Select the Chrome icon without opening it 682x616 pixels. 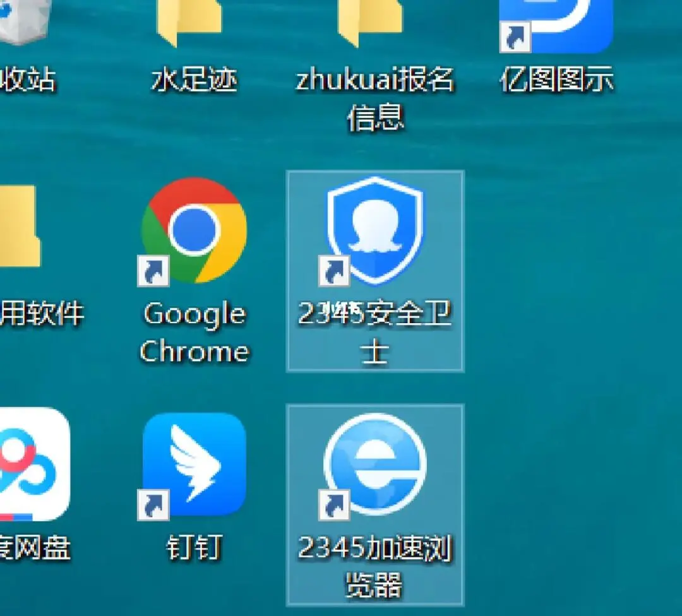tap(194, 234)
